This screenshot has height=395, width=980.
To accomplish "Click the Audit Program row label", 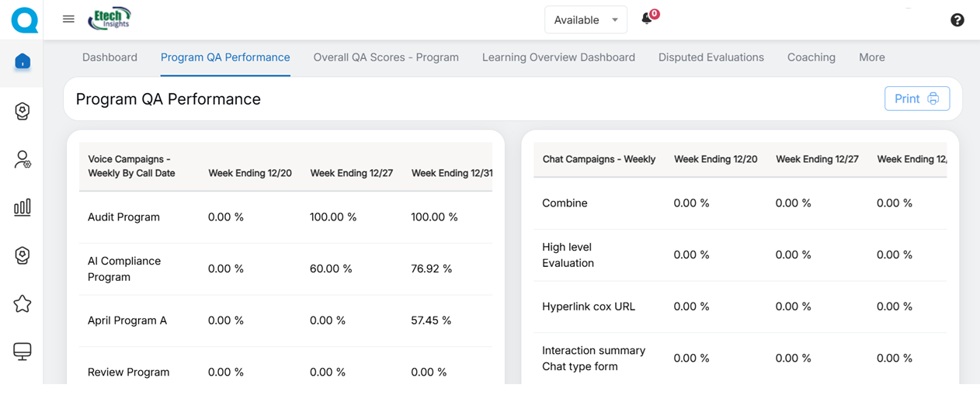I will [x=123, y=217].
